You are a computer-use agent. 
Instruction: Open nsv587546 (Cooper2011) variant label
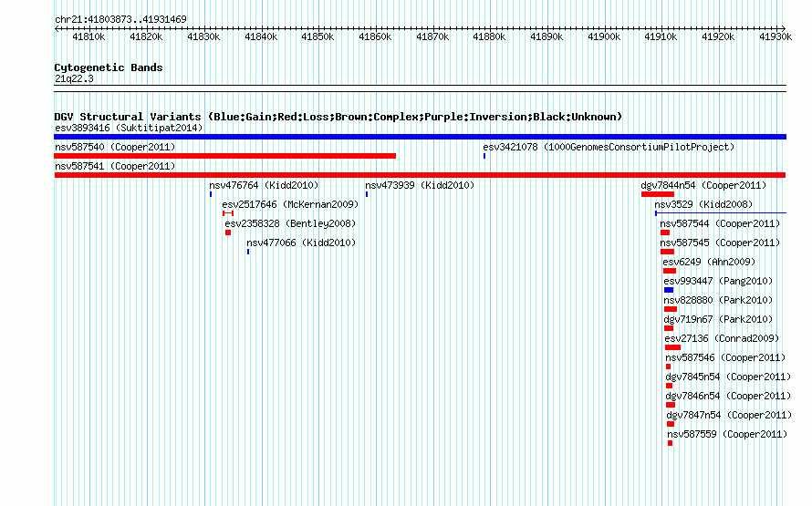click(725, 357)
